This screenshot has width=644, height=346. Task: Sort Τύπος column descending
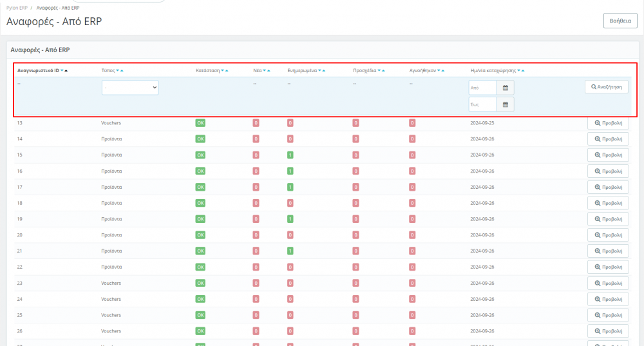click(117, 70)
